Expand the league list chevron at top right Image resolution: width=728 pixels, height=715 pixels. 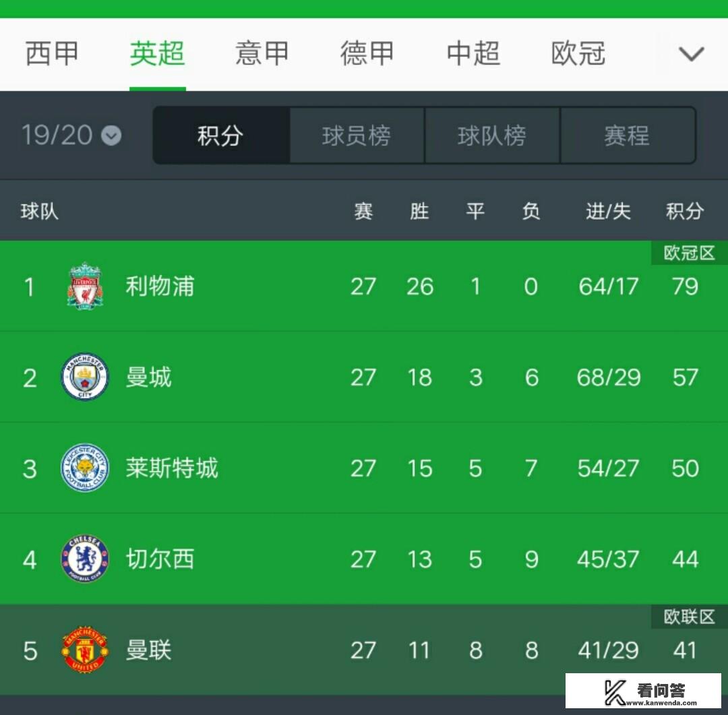[692, 54]
